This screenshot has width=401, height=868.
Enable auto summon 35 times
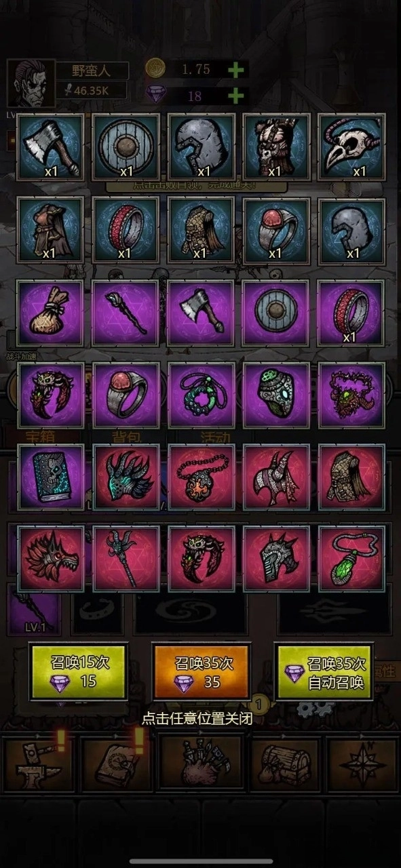[x=326, y=672]
